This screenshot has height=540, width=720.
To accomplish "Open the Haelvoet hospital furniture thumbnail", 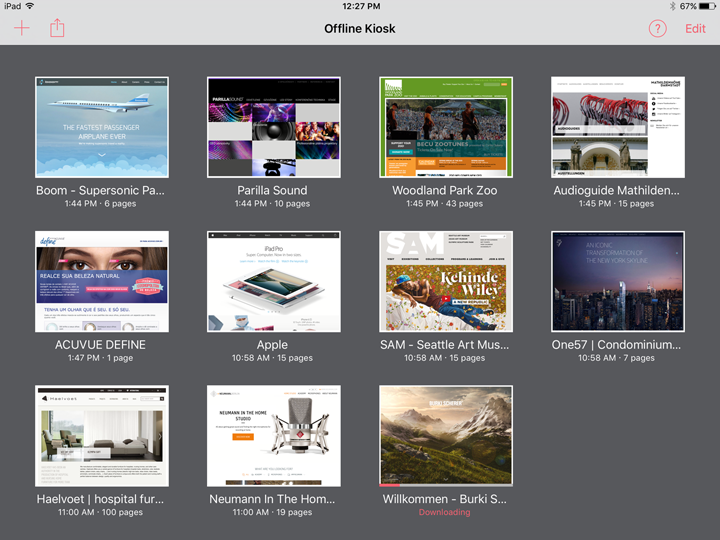I will pos(102,436).
